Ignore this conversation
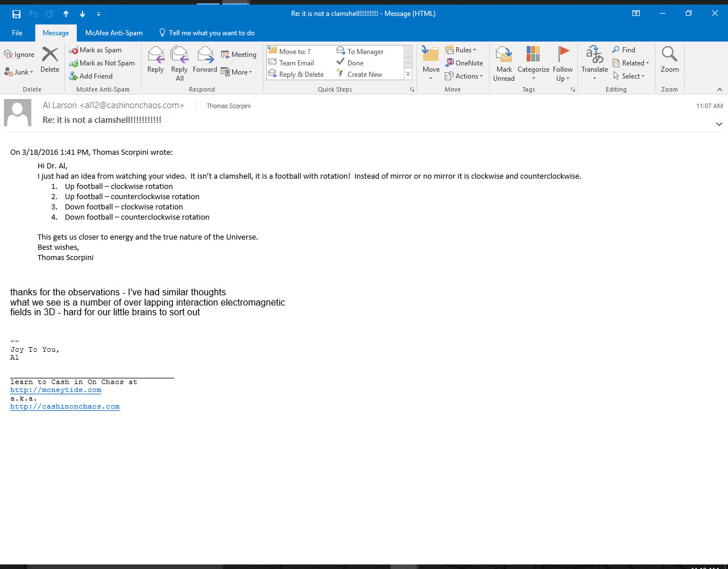728x569 pixels. tap(19, 55)
